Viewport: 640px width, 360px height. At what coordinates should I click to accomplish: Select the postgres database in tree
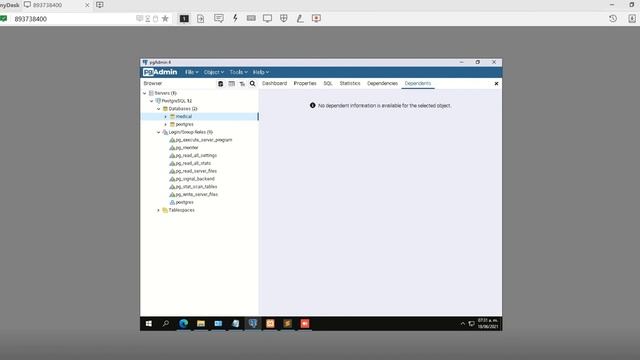(x=184, y=124)
